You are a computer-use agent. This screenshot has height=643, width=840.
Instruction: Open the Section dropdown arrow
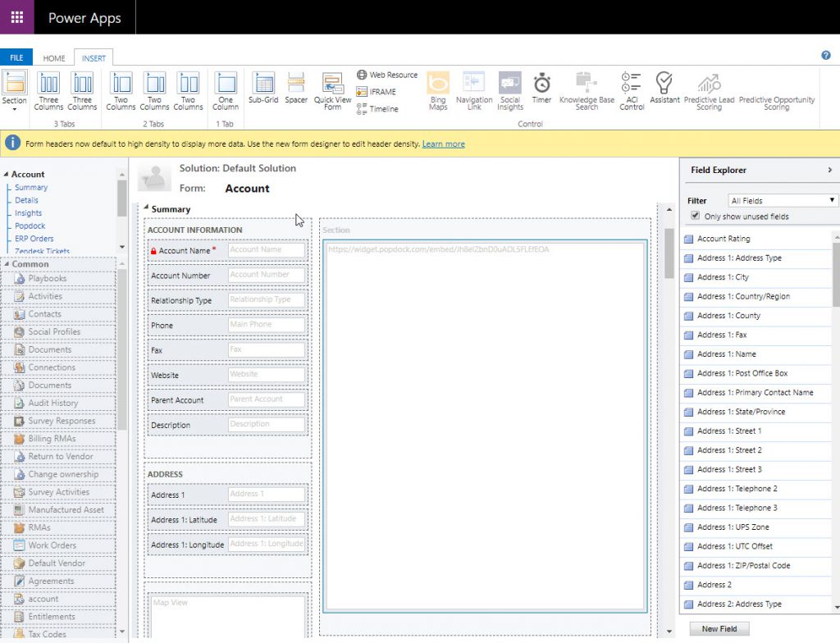(15, 109)
